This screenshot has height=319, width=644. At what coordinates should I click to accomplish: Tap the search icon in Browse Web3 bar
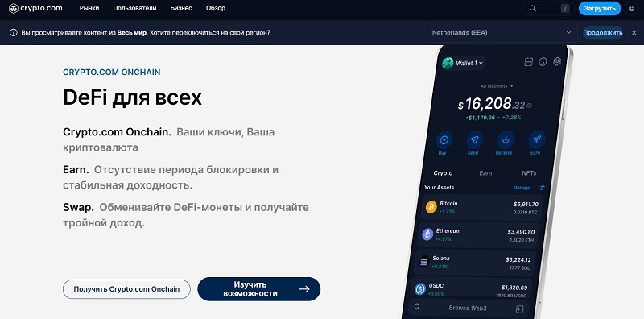(x=417, y=307)
